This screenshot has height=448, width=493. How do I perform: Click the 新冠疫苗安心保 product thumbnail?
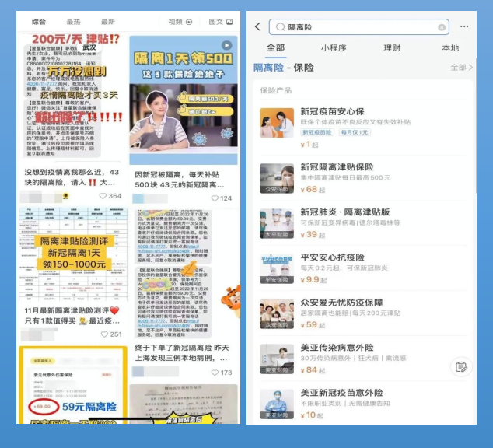[x=277, y=123]
